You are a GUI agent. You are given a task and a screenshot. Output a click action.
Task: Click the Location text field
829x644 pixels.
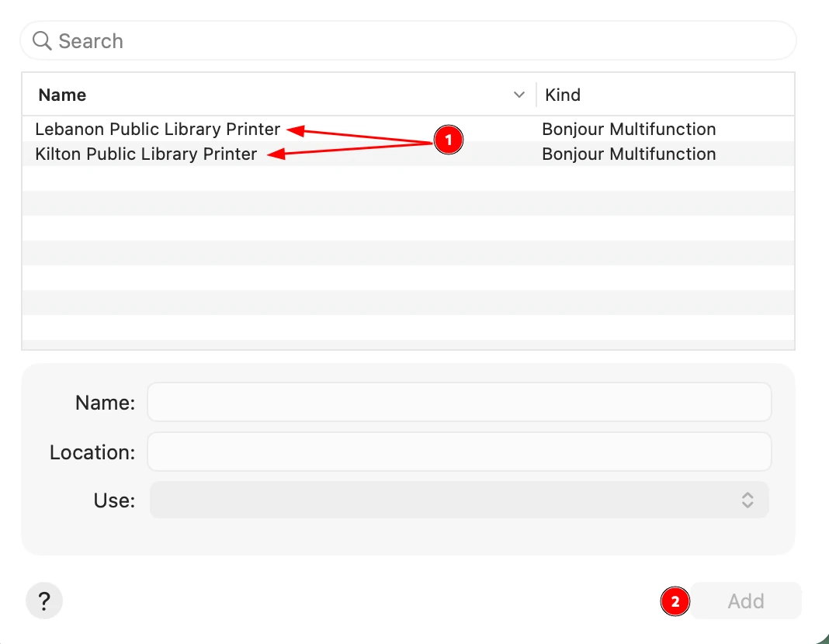[458, 451]
